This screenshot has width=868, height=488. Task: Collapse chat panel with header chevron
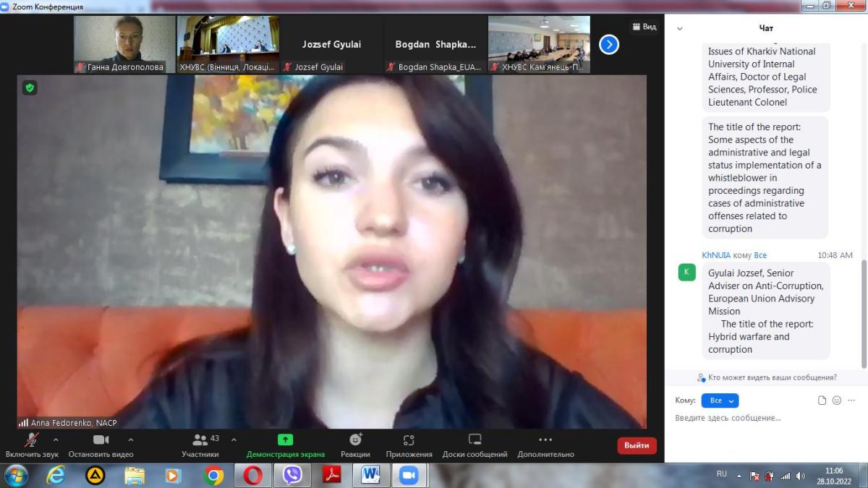click(x=679, y=29)
